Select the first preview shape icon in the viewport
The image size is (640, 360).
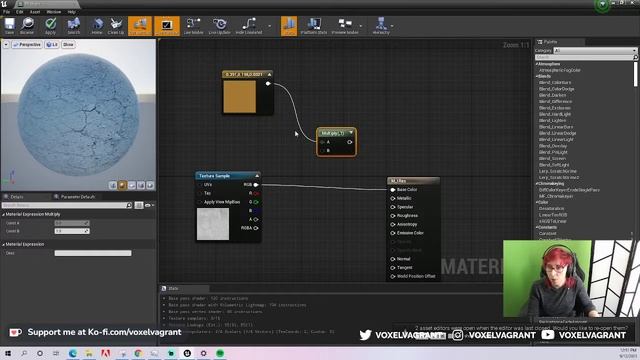pos(113,185)
